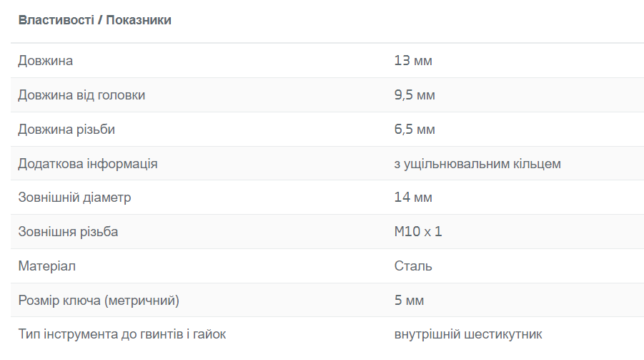Click the 'з ущільнювальним кільцем' value

point(477,164)
